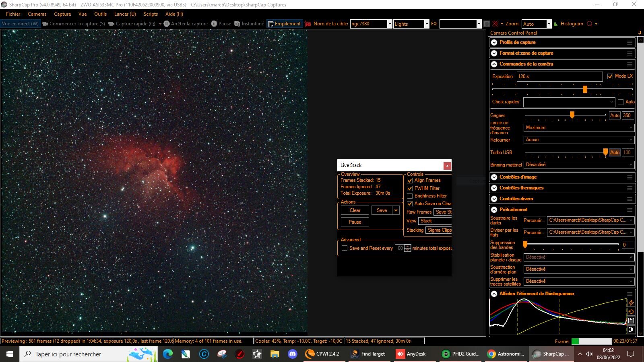Click the Clear button in Live Stack

(x=355, y=210)
